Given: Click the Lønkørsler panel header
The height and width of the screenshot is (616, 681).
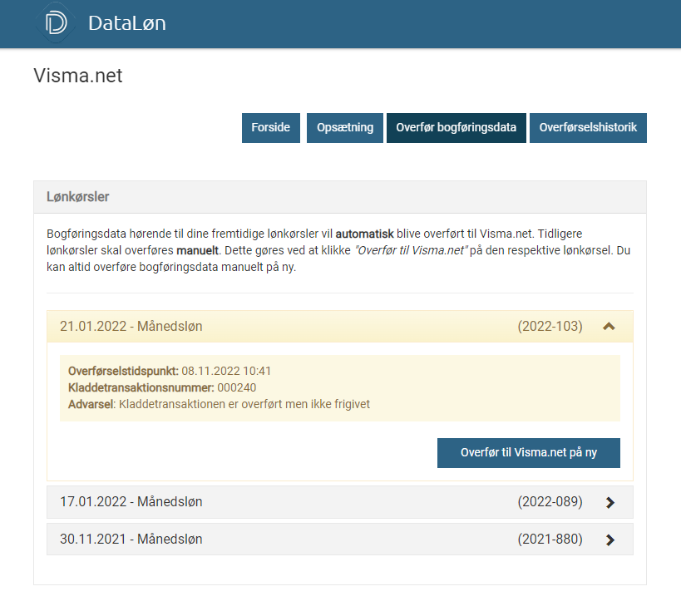Looking at the screenshot, I should click(x=78, y=197).
